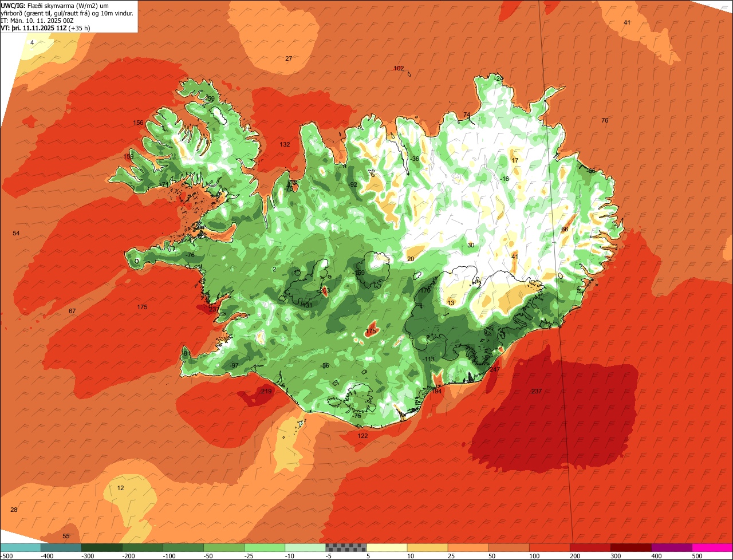Click the value 12 in the southwest sea
Image resolution: width=733 pixels, height=560 pixels.
(x=120, y=488)
